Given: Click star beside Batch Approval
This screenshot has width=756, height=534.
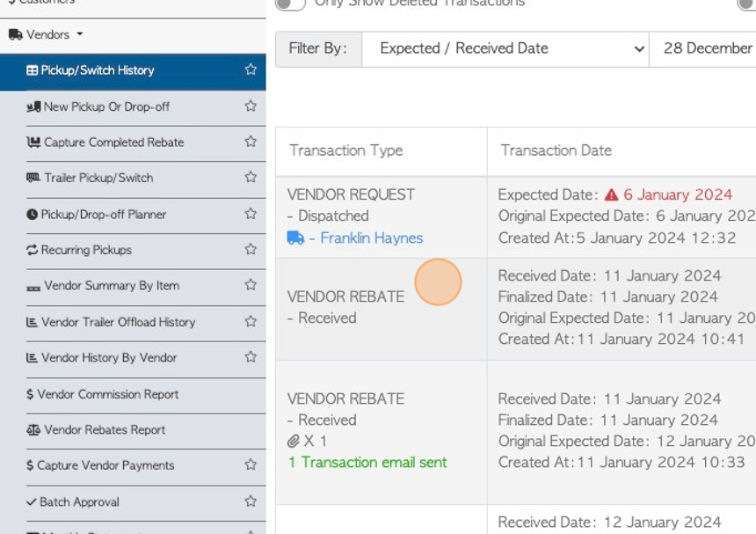Looking at the screenshot, I should click(x=251, y=501).
